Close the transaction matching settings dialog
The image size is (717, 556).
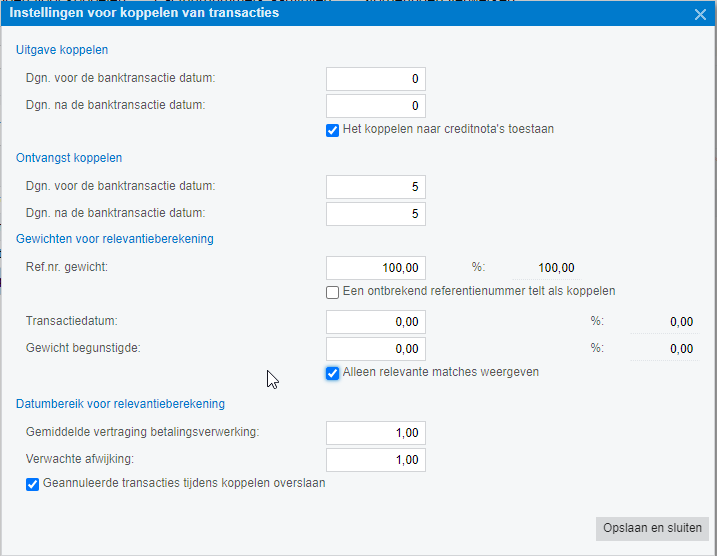[x=700, y=15]
